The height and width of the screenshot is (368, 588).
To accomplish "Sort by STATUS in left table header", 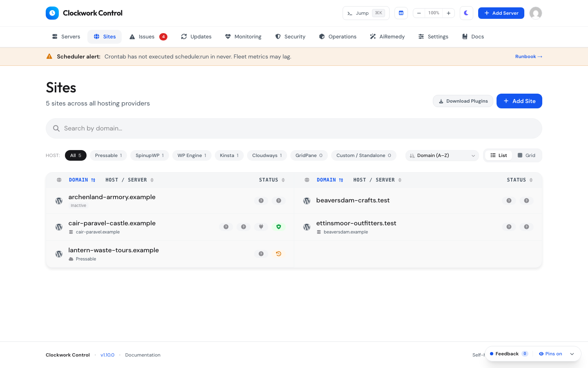I will click(272, 180).
